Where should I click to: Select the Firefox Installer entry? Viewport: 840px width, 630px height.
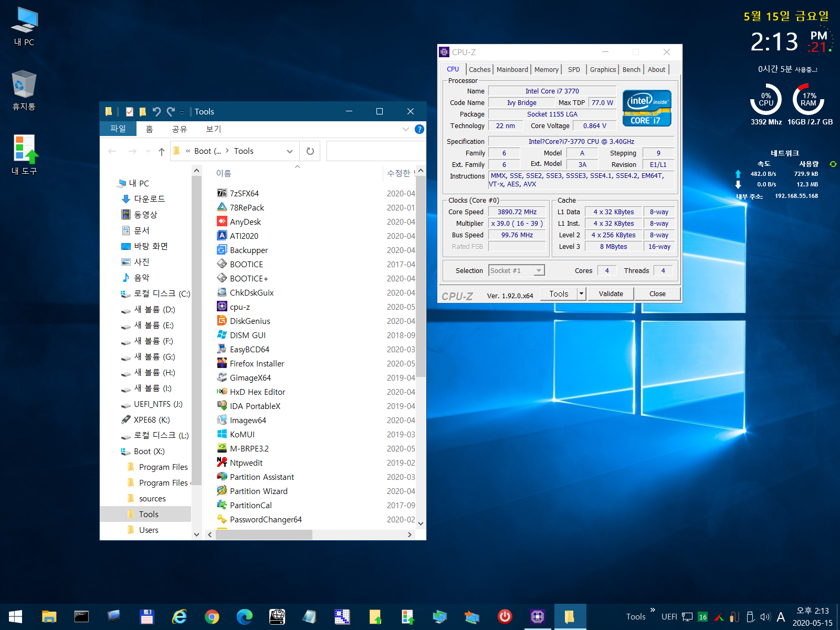(x=257, y=364)
